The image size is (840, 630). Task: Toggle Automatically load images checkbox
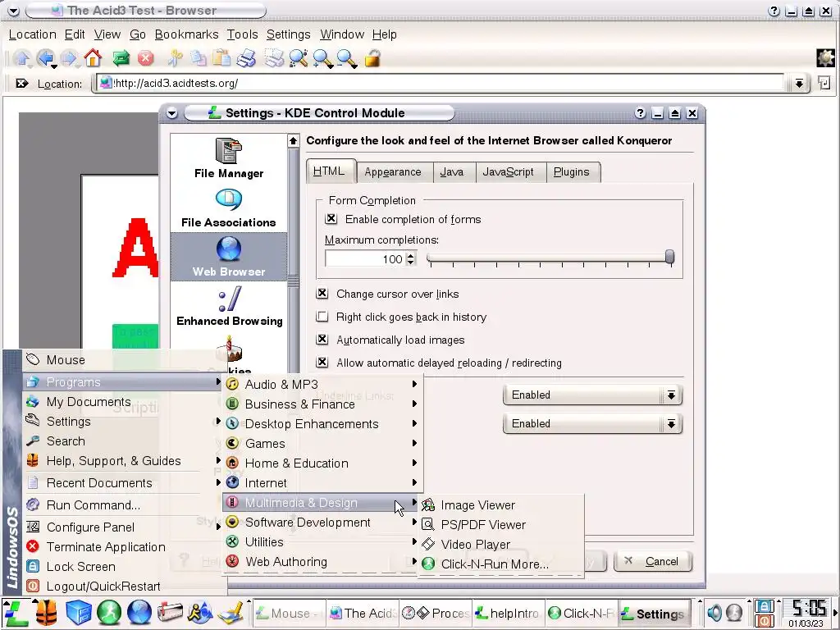point(322,339)
